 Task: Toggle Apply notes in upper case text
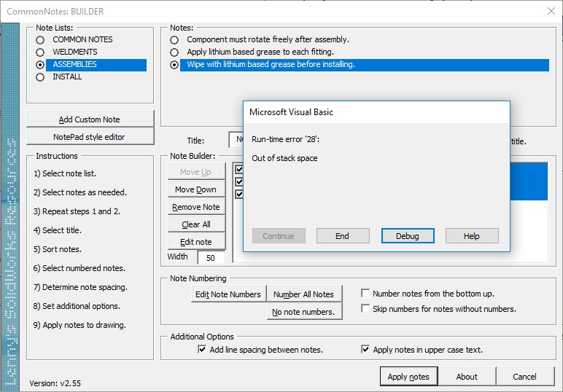coord(365,349)
